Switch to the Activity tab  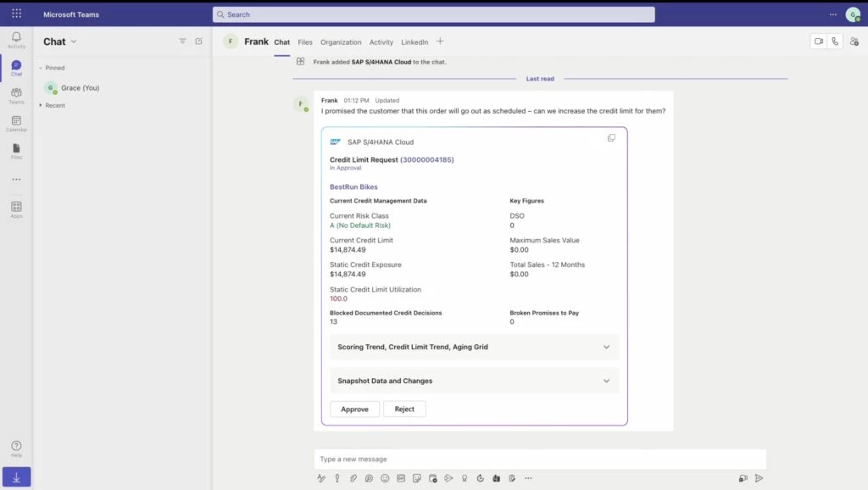(x=381, y=42)
